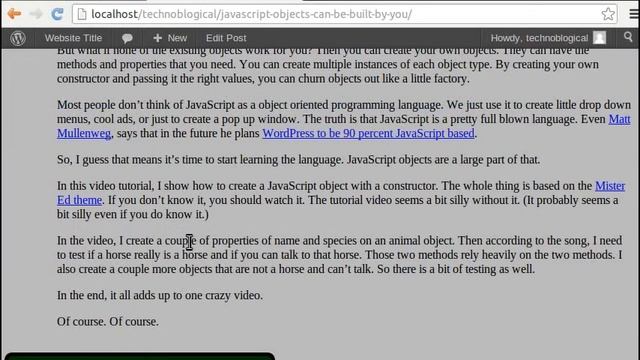640x360 pixels.
Task: Open the New content menu
Action: (x=170, y=38)
